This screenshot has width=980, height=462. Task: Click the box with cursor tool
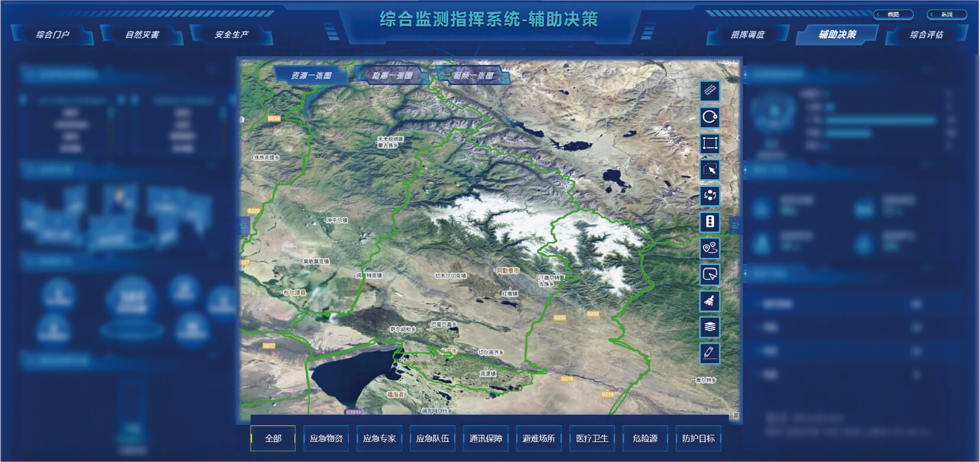click(x=710, y=274)
